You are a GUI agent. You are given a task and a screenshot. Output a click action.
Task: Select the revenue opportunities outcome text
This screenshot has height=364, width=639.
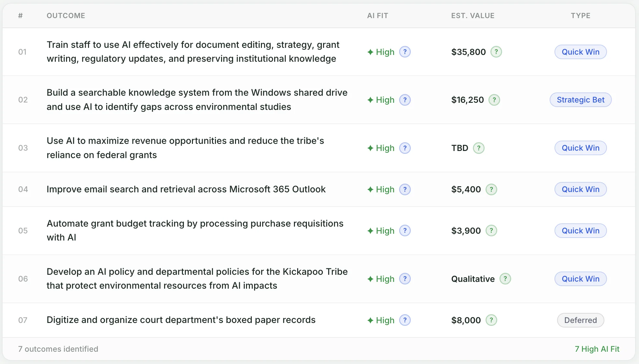[185, 148]
